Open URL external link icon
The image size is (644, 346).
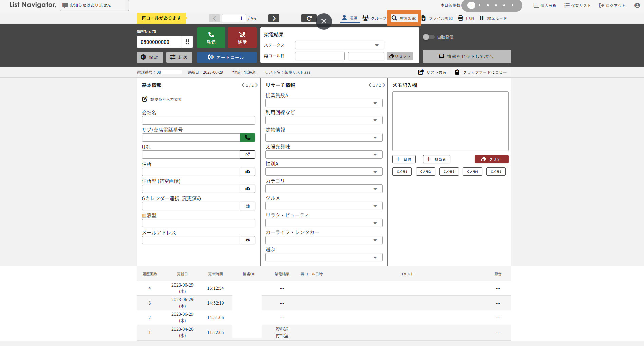click(x=247, y=154)
